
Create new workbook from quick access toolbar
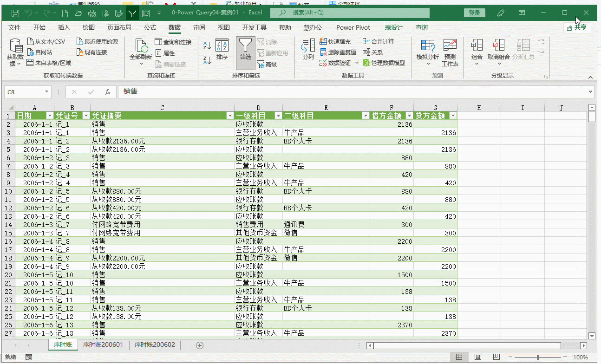[65, 13]
